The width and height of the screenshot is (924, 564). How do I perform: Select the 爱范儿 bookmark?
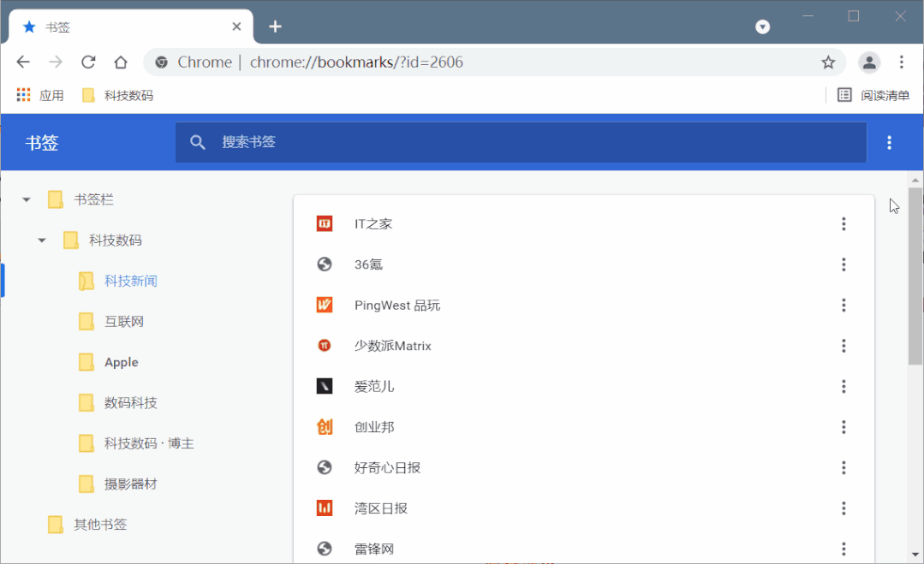pos(583,386)
